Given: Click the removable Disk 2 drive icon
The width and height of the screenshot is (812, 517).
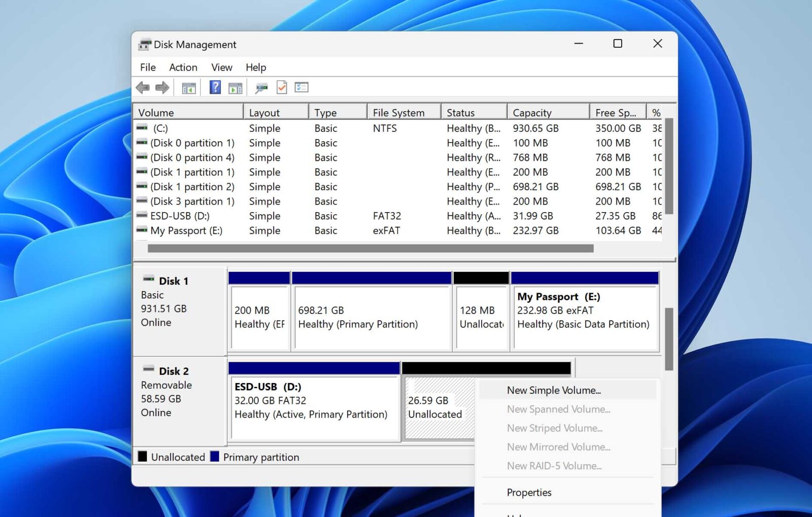Looking at the screenshot, I should click(x=149, y=368).
